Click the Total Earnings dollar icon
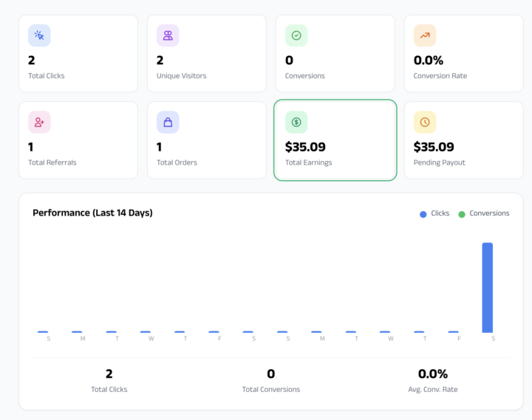The height and width of the screenshot is (420, 532). [x=296, y=122]
